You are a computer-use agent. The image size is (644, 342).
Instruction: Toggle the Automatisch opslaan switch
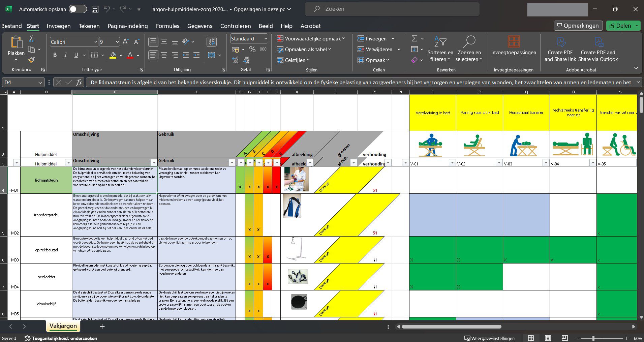pyautogui.click(x=78, y=9)
